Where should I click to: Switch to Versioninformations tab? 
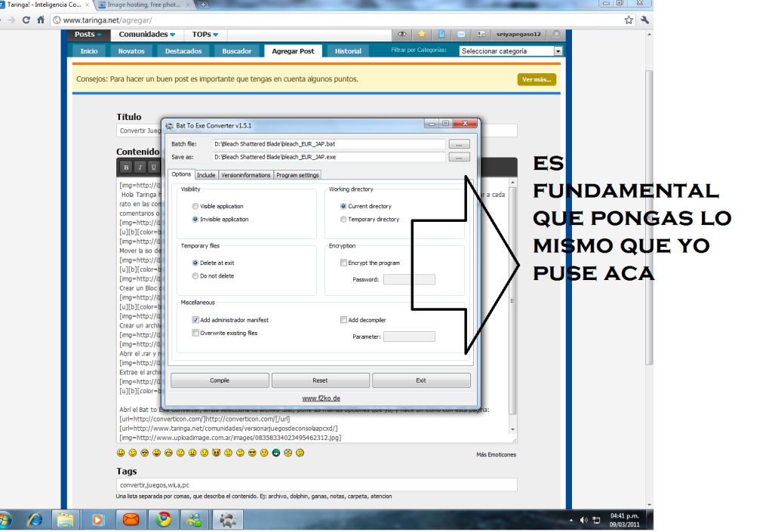(246, 175)
